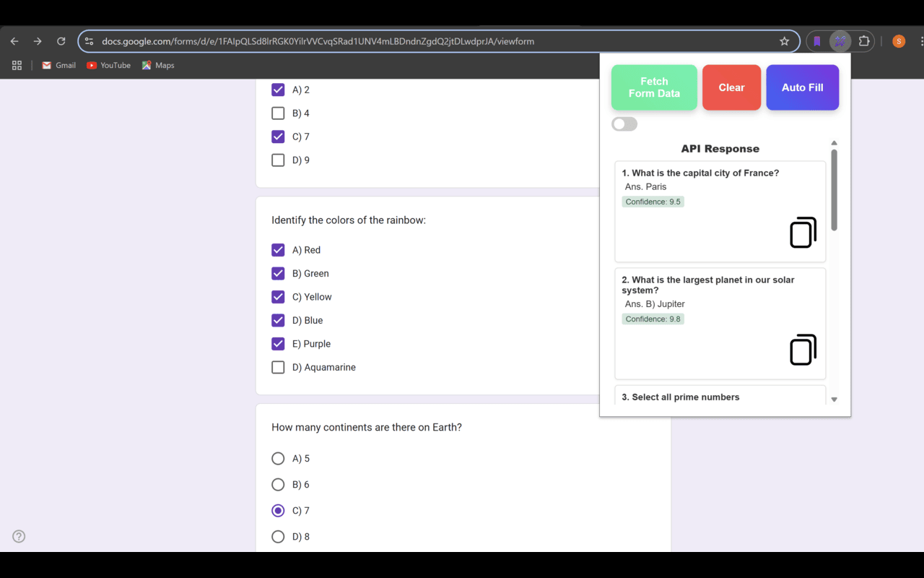Image resolution: width=924 pixels, height=578 pixels.
Task: Open site information in the address bar
Action: pos(88,41)
